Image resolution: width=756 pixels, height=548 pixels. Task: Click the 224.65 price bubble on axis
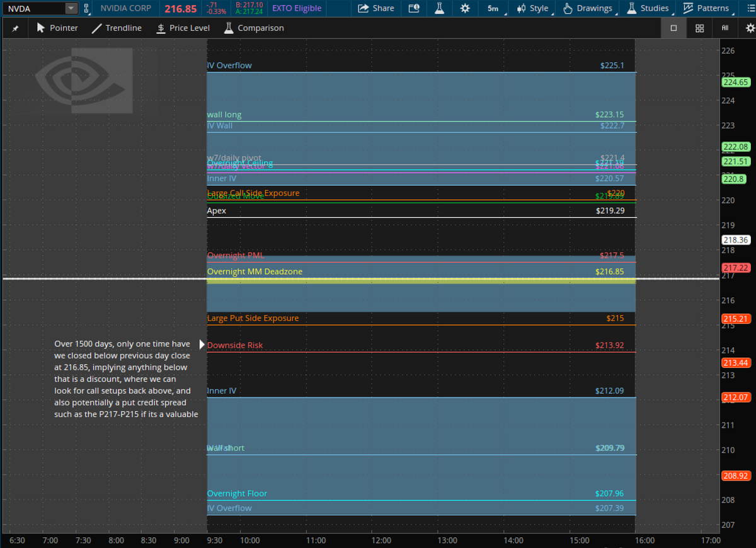[x=735, y=82]
